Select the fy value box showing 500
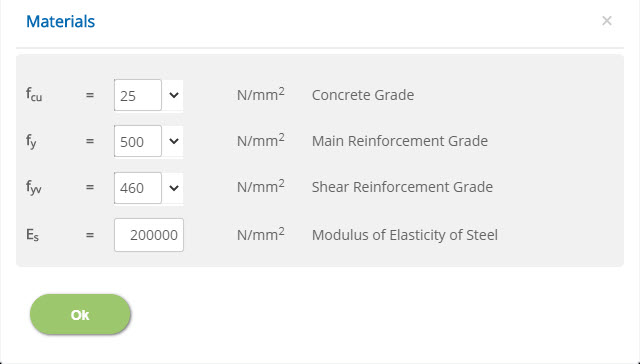 pyautogui.click(x=138, y=141)
